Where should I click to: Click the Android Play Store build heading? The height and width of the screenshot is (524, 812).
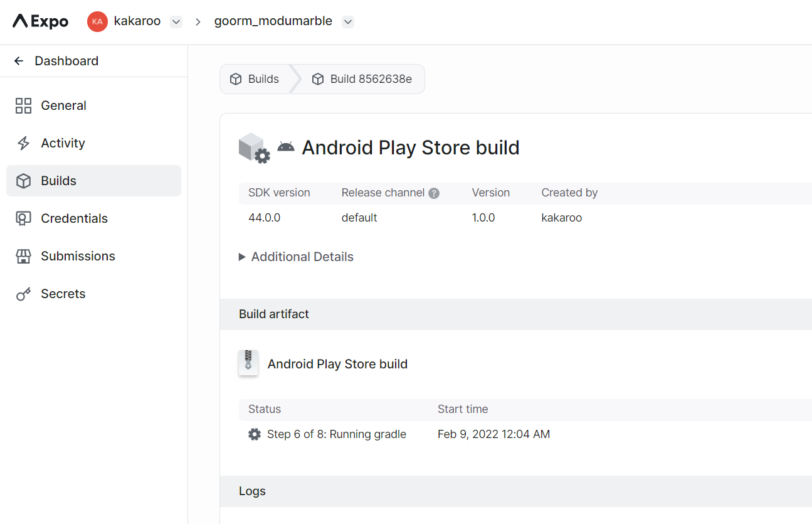411,147
